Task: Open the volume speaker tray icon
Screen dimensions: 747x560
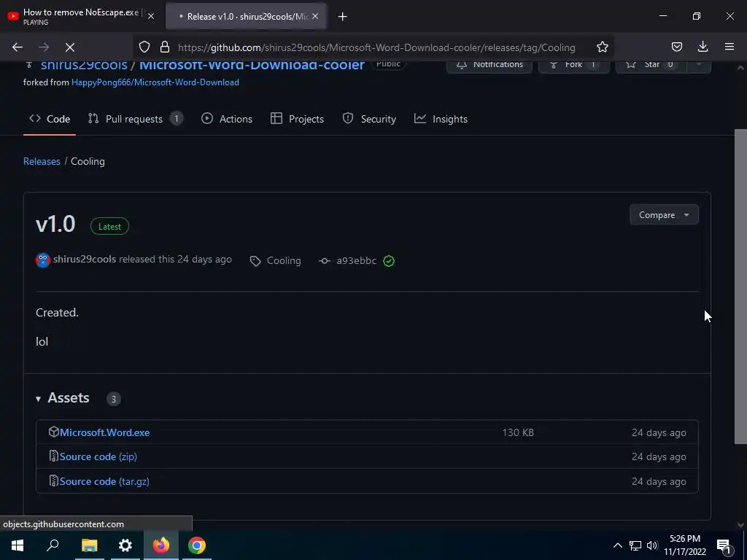Action: point(652,545)
